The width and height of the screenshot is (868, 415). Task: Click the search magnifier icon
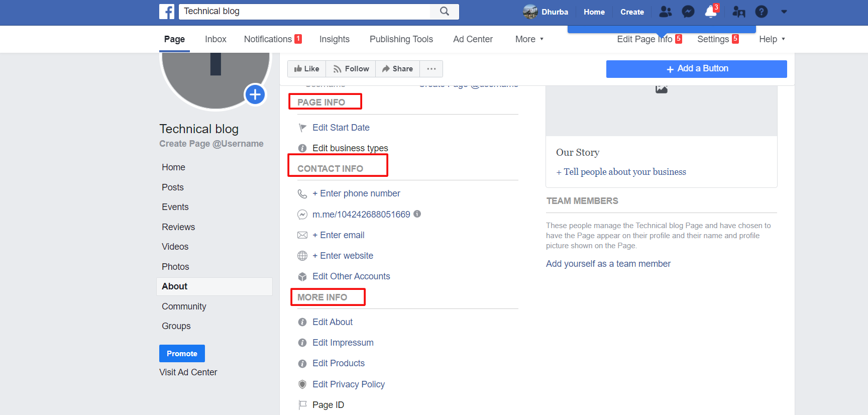(445, 12)
